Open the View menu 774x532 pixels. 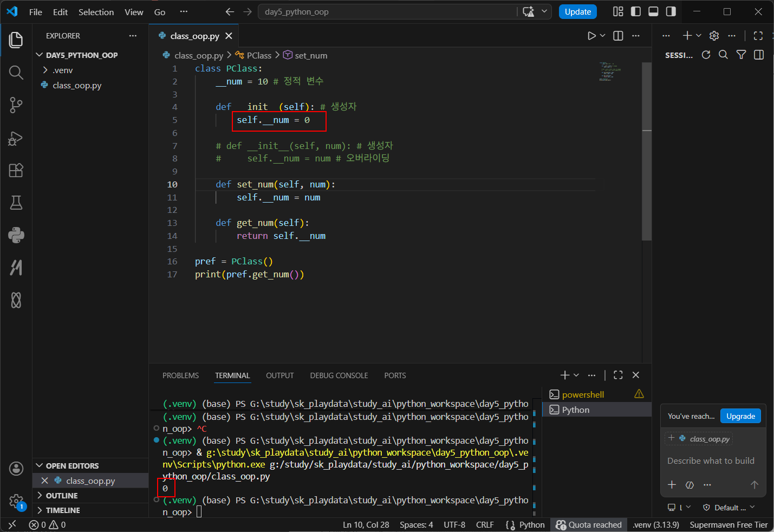134,12
